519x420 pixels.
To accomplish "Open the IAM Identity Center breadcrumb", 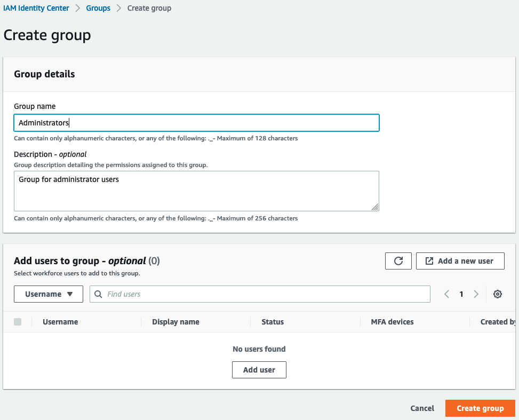I will (36, 9).
